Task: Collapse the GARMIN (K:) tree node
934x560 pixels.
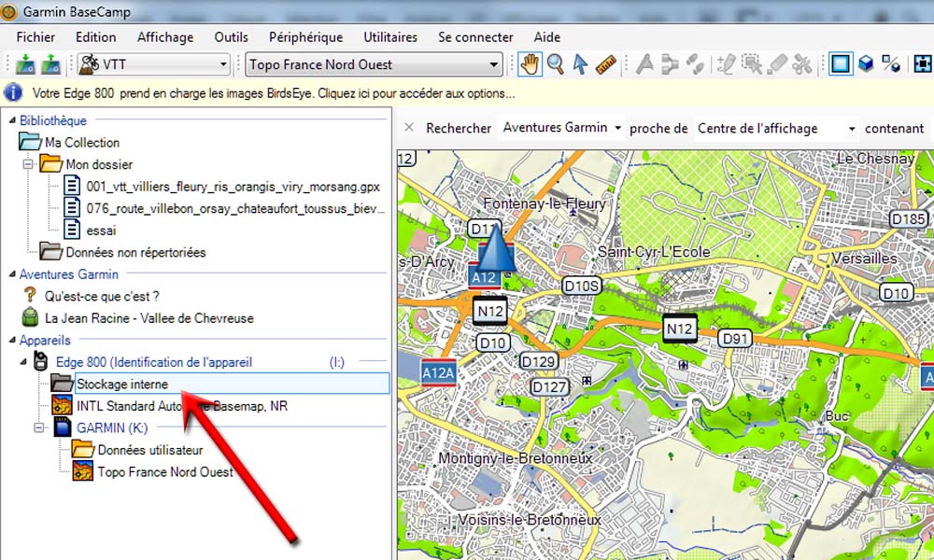Action: click(38, 427)
